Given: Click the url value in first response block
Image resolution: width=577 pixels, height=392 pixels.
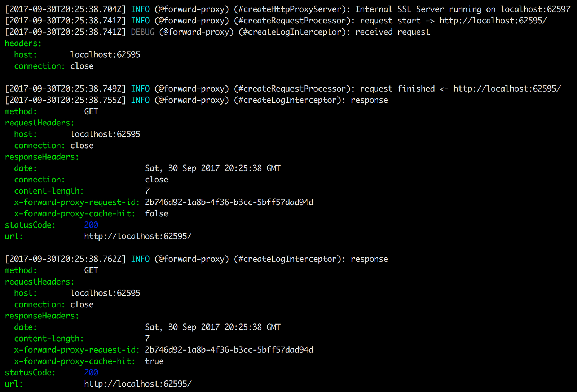Looking at the screenshot, I should [x=138, y=236].
